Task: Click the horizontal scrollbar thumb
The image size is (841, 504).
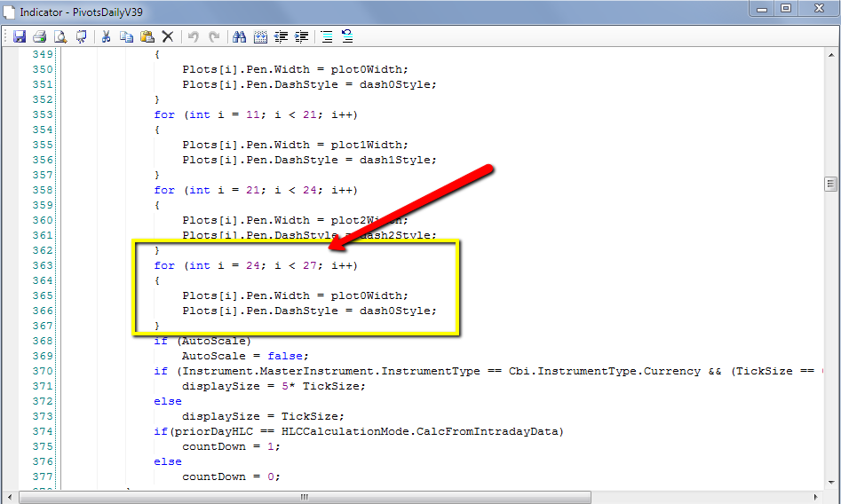Action: point(305,497)
